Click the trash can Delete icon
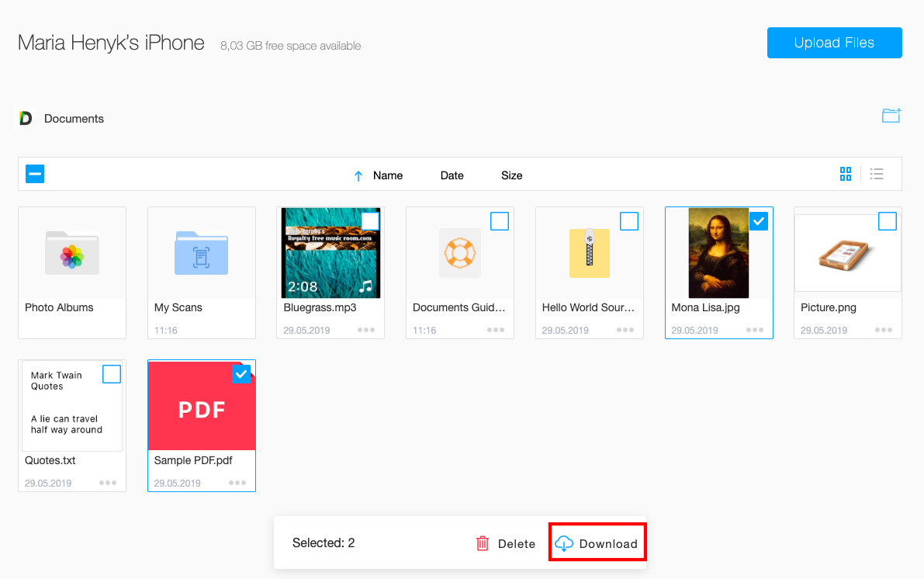924x579 pixels. [483, 543]
